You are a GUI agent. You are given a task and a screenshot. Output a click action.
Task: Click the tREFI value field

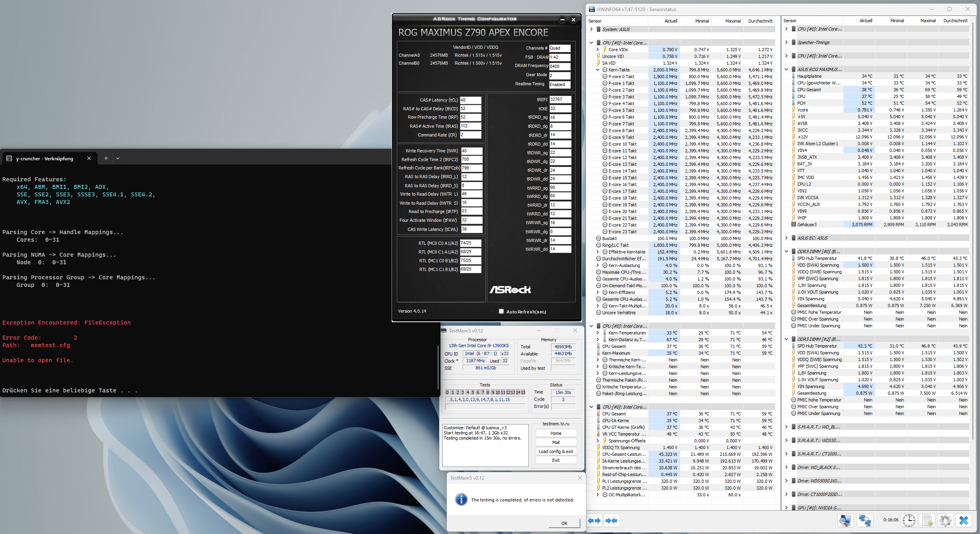click(560, 99)
